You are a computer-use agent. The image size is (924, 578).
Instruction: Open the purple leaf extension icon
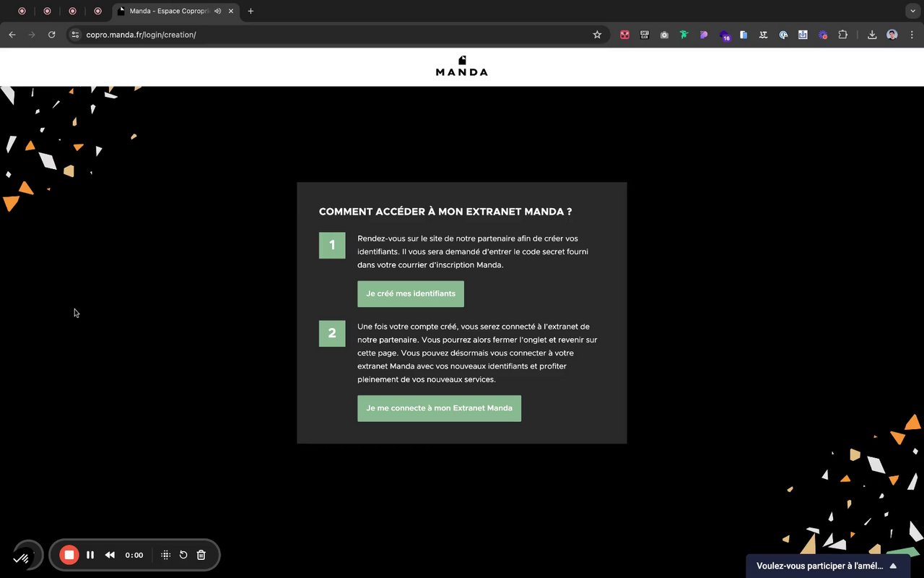[x=704, y=35]
